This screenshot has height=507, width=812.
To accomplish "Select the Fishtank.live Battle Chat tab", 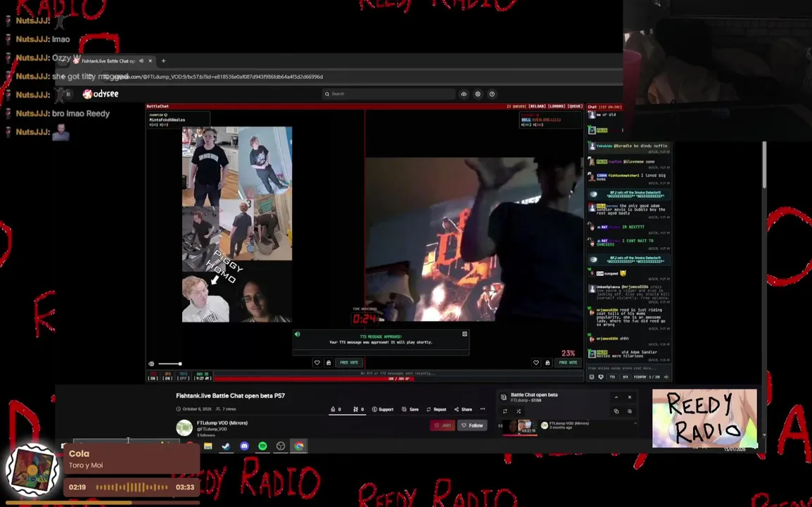I will coord(109,61).
